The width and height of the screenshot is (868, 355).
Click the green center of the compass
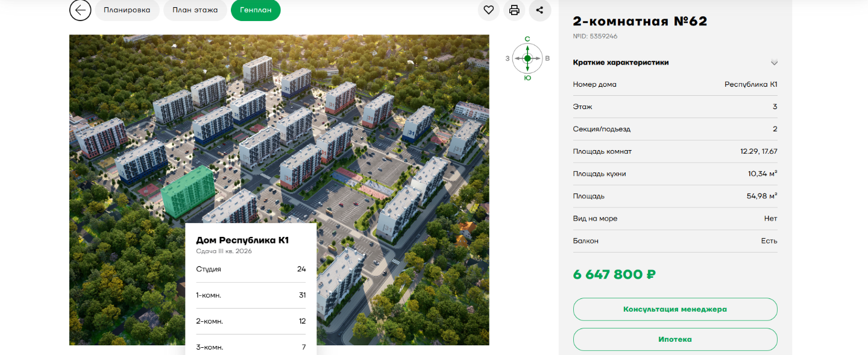point(527,58)
